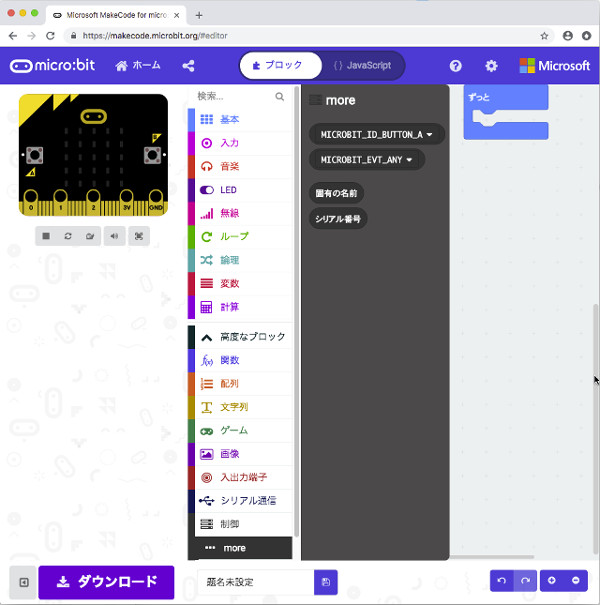Zoom in the workspace
The height and width of the screenshot is (605, 600).
pyautogui.click(x=552, y=581)
